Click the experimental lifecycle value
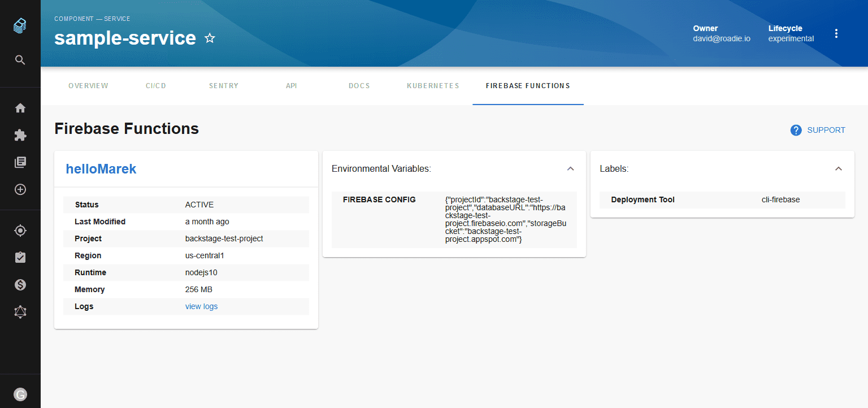The width and height of the screenshot is (868, 408). coord(791,38)
